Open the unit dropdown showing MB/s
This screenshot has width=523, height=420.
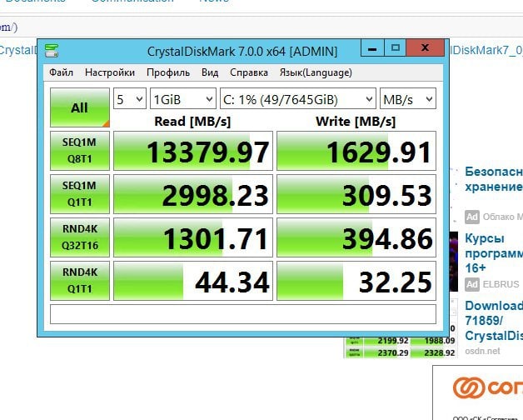(x=408, y=98)
